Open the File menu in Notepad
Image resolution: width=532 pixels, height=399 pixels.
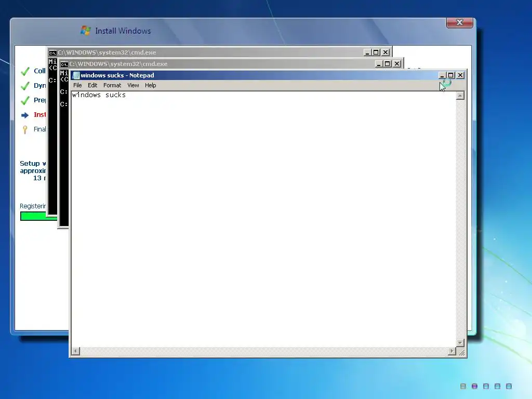(x=77, y=85)
